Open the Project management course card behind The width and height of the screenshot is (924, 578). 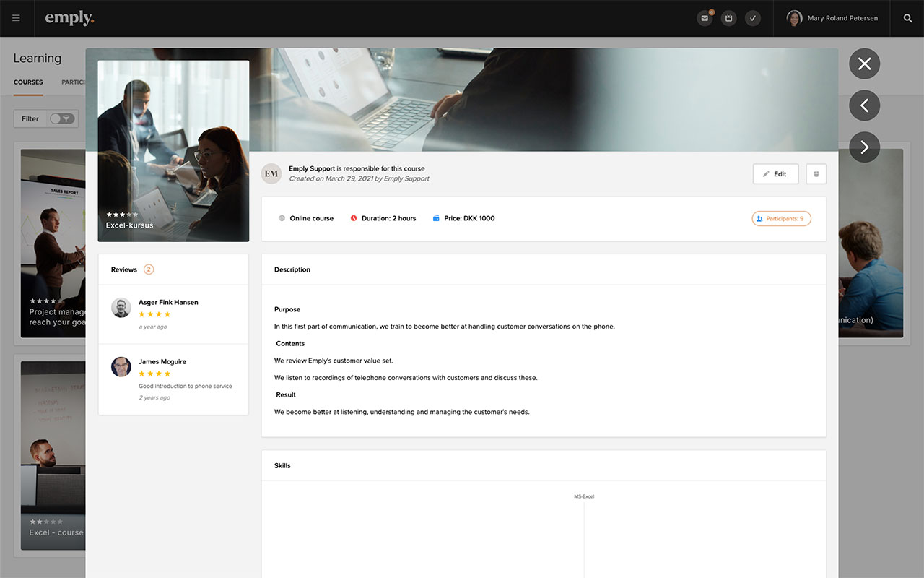pos(53,243)
